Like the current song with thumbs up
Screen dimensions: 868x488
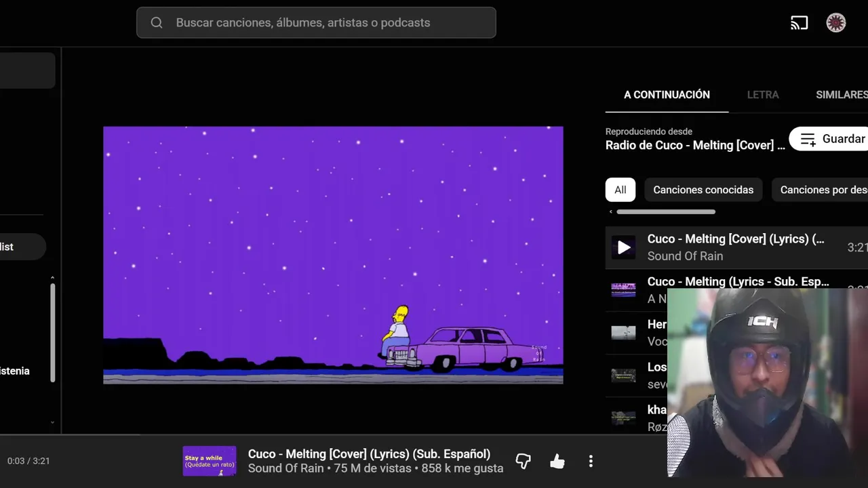pyautogui.click(x=557, y=462)
